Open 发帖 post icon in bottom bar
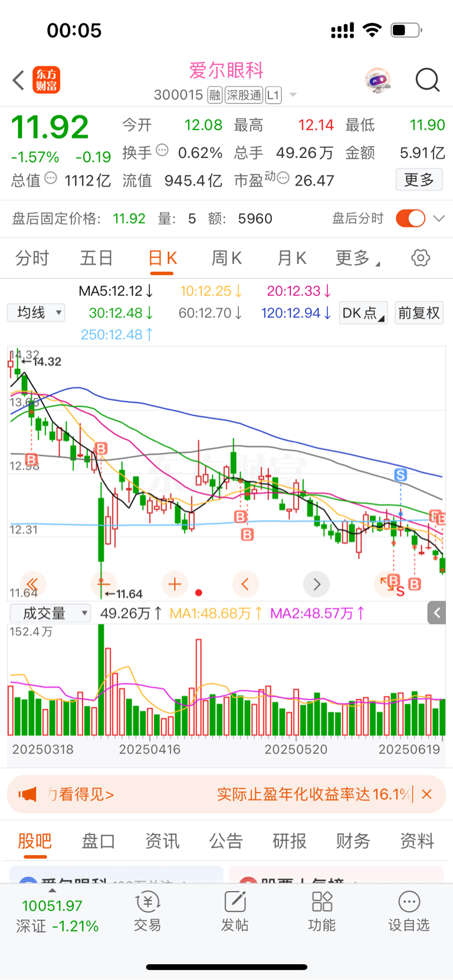 235,911
